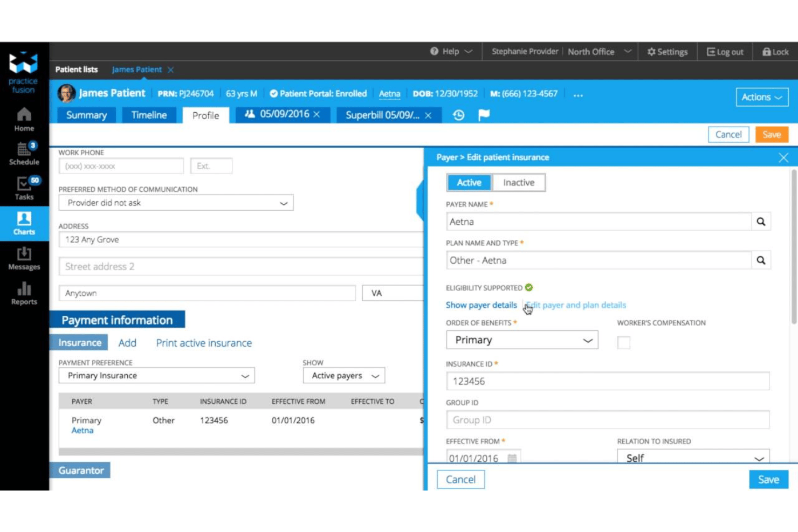Click James Patient's profile photo
The width and height of the screenshot is (798, 532).
click(x=66, y=93)
